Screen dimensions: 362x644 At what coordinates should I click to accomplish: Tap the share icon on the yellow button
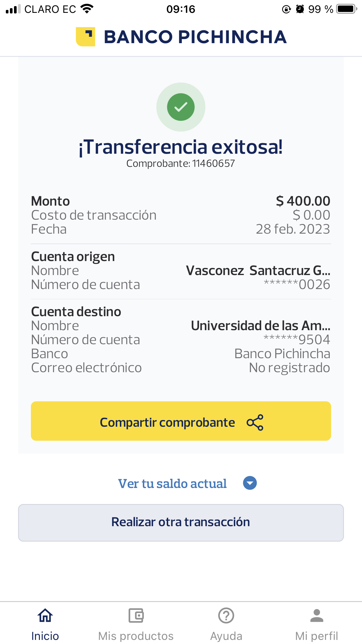[255, 422]
